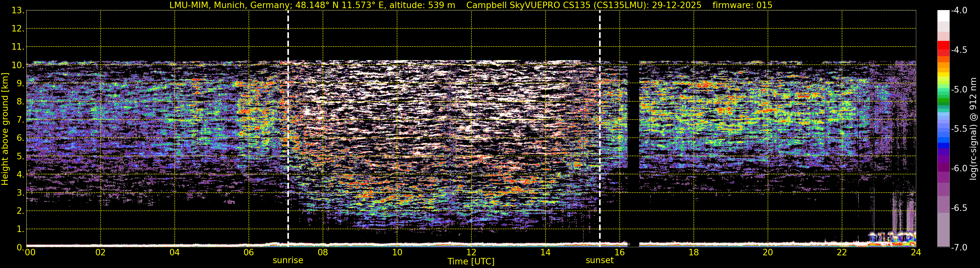The width and height of the screenshot is (980, 268).
Task: Click the '2.' height axis tick label
Action: point(20,211)
